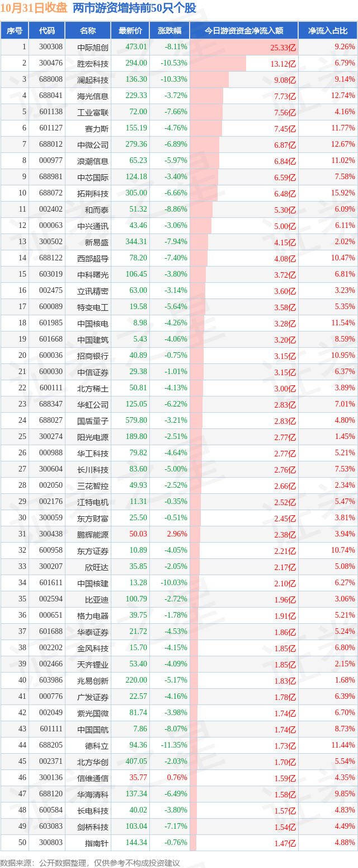Select stock name 北方华创
The image size is (358, 868).
pyautogui.click(x=93, y=762)
